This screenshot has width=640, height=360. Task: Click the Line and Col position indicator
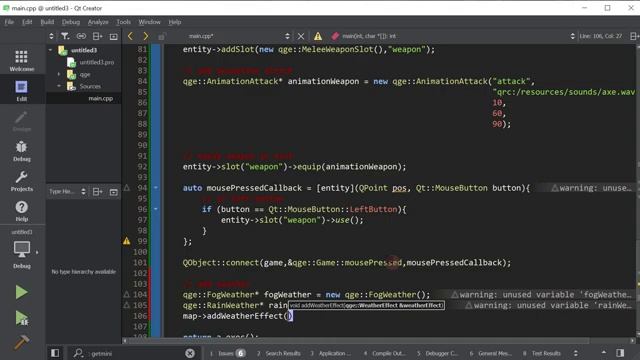click(x=601, y=36)
